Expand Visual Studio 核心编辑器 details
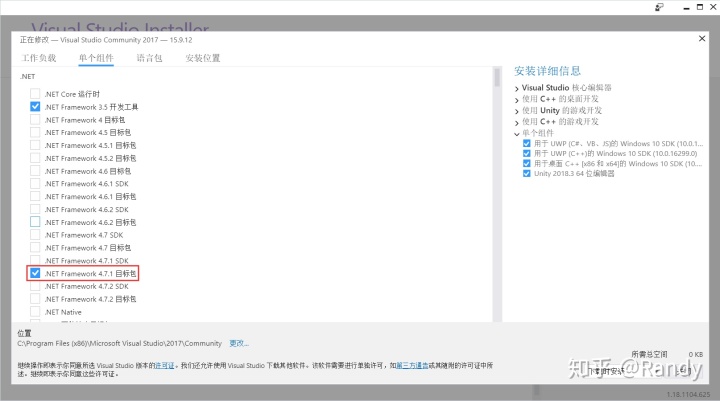The image size is (720, 401). (517, 88)
